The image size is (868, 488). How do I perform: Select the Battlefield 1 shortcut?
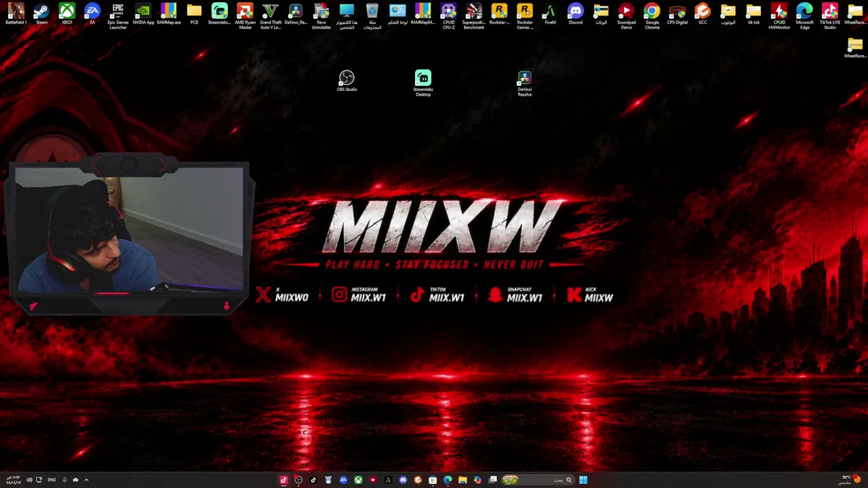16,14
